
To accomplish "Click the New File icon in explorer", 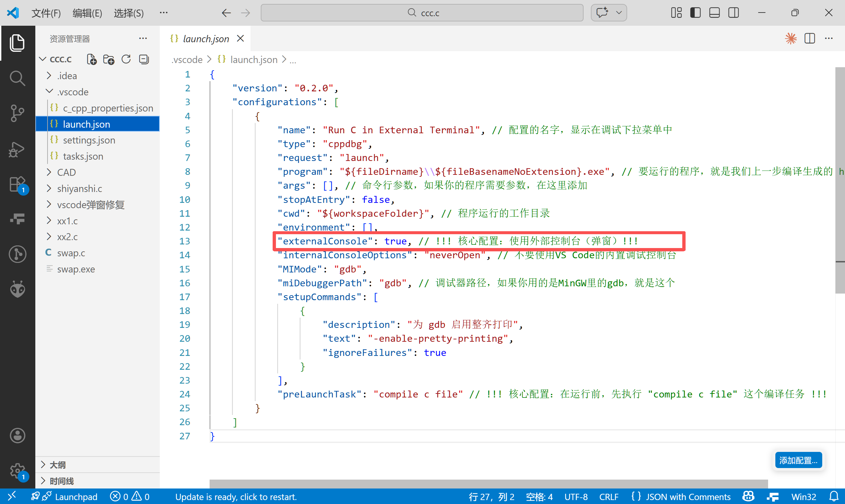I will [x=91, y=59].
